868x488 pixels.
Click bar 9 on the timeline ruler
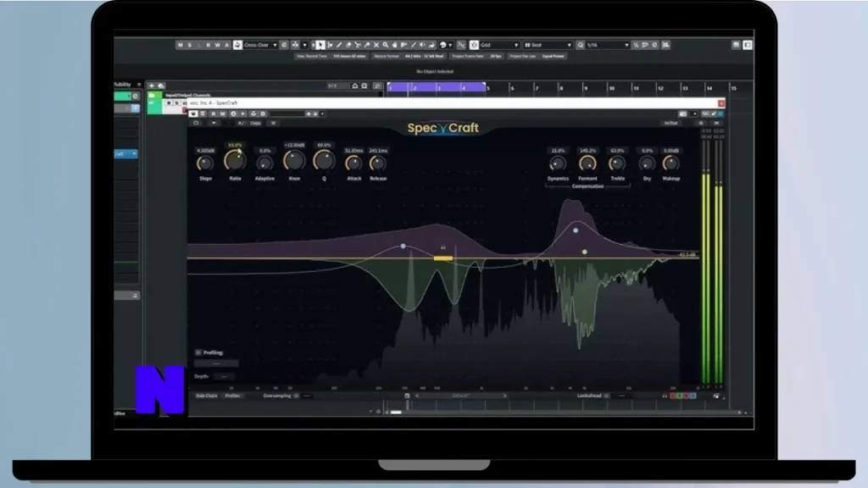586,88
